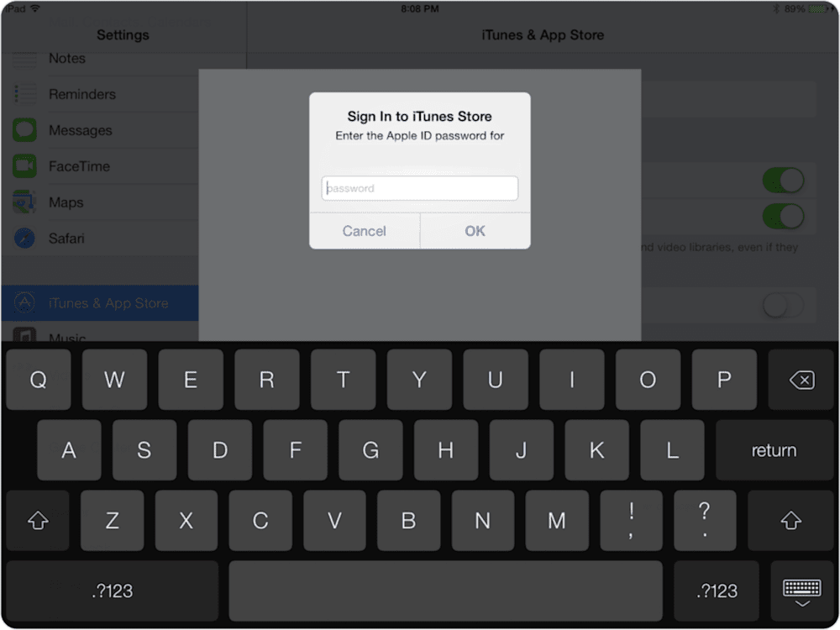Tap the F key
Screen dimensions: 840x630
tap(295, 450)
